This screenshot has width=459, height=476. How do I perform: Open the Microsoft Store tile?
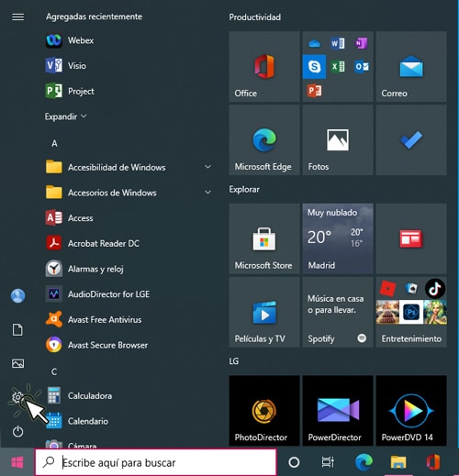click(264, 238)
